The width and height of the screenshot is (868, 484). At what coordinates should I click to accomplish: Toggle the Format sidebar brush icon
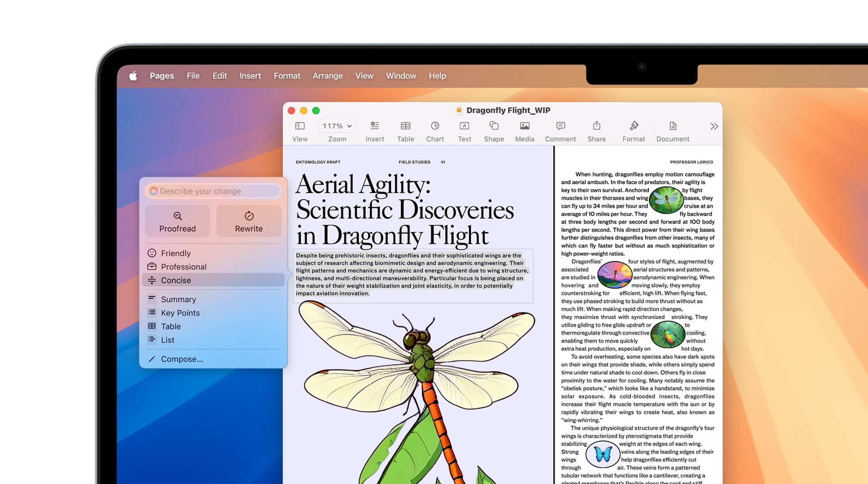click(x=634, y=126)
